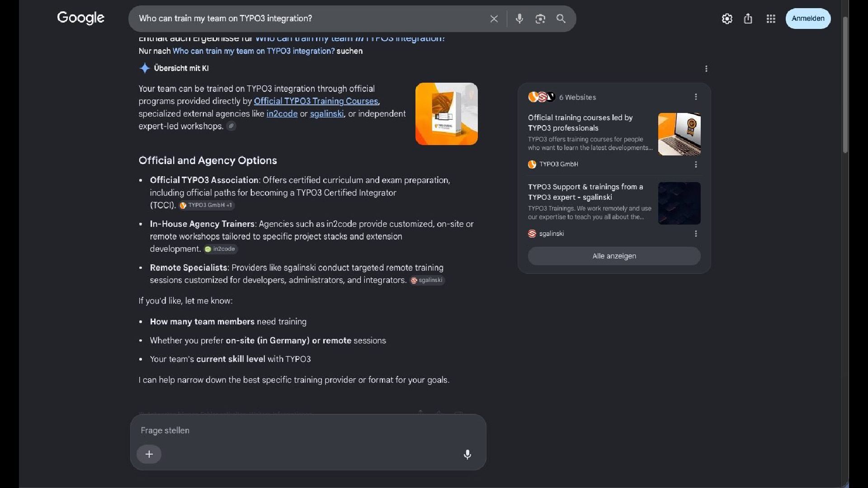Click the Anmelden sign-in button

(808, 19)
